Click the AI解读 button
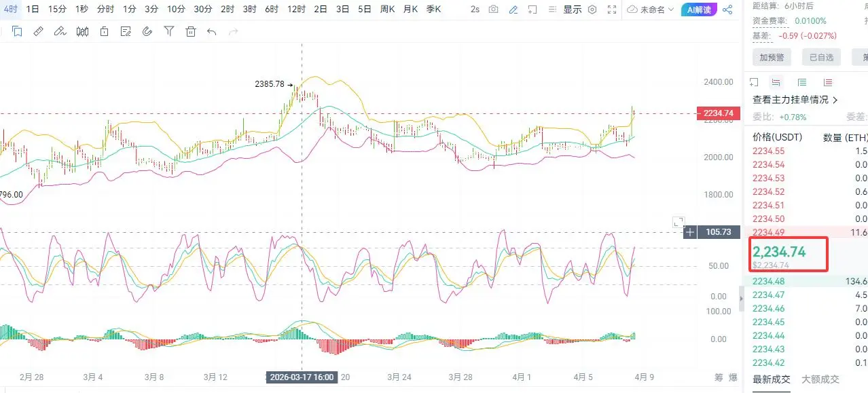Viewport: 868px width, 393px height. [699, 10]
